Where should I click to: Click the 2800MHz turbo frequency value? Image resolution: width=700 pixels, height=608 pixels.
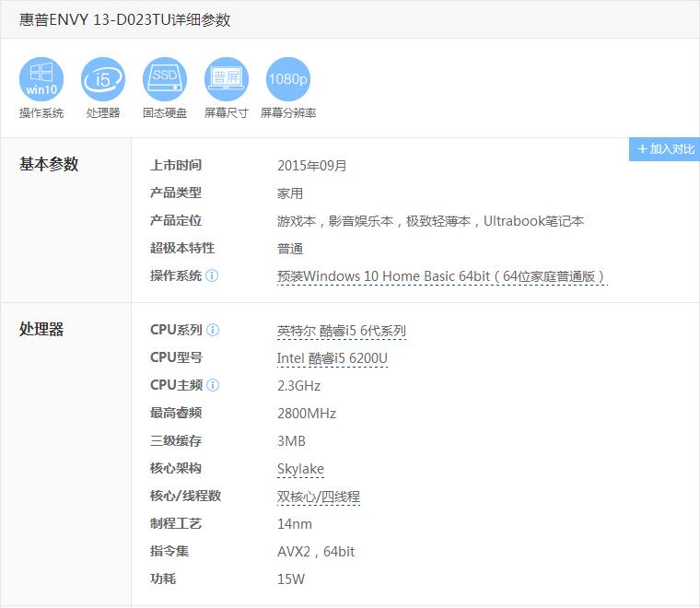tap(307, 414)
